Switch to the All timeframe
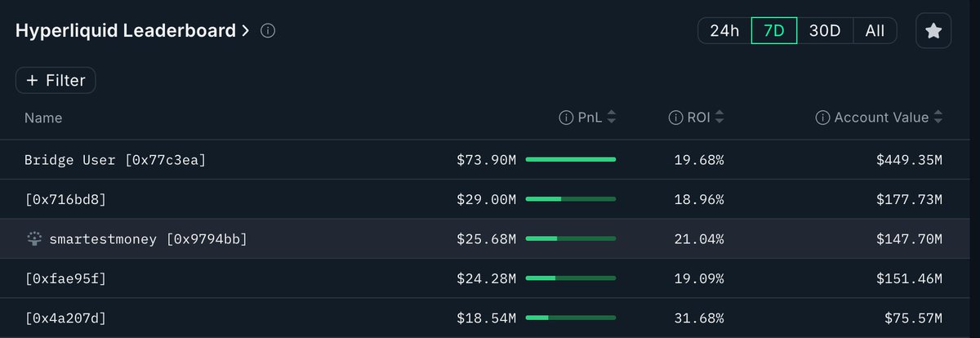 875,31
